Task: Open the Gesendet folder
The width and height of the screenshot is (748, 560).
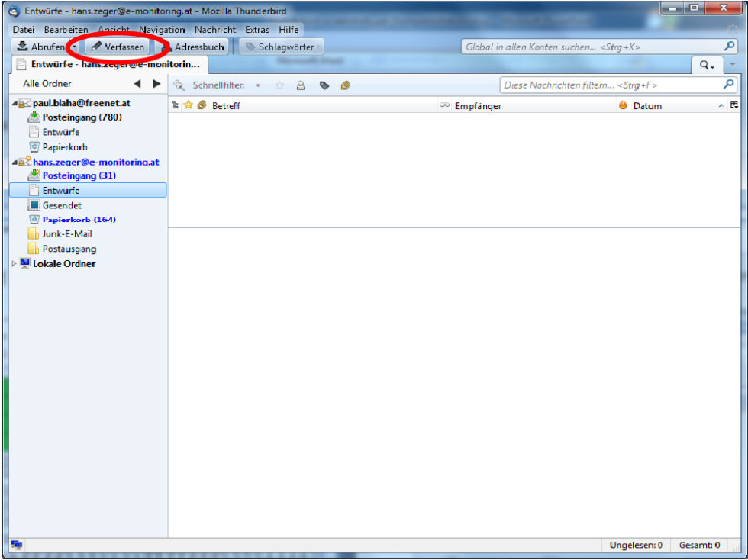Action: click(x=62, y=205)
